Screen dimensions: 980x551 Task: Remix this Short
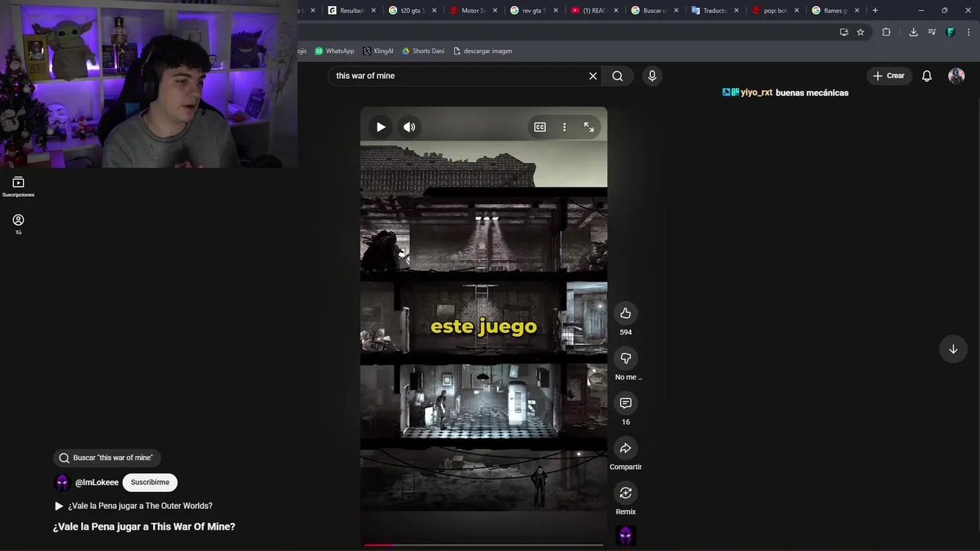point(626,493)
